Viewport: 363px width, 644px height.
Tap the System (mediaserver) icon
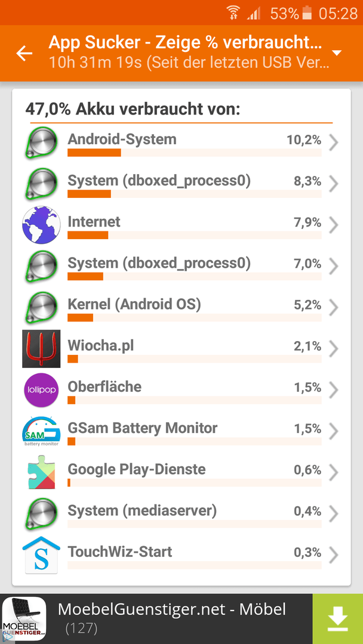point(41,513)
